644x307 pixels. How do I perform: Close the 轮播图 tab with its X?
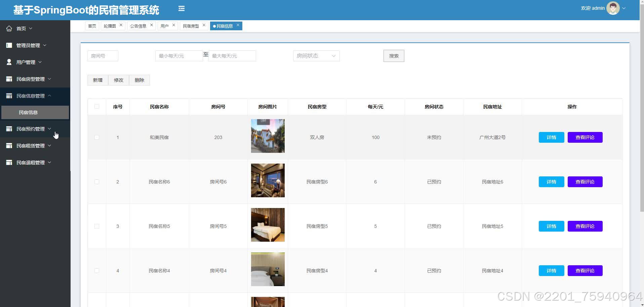pos(121,25)
